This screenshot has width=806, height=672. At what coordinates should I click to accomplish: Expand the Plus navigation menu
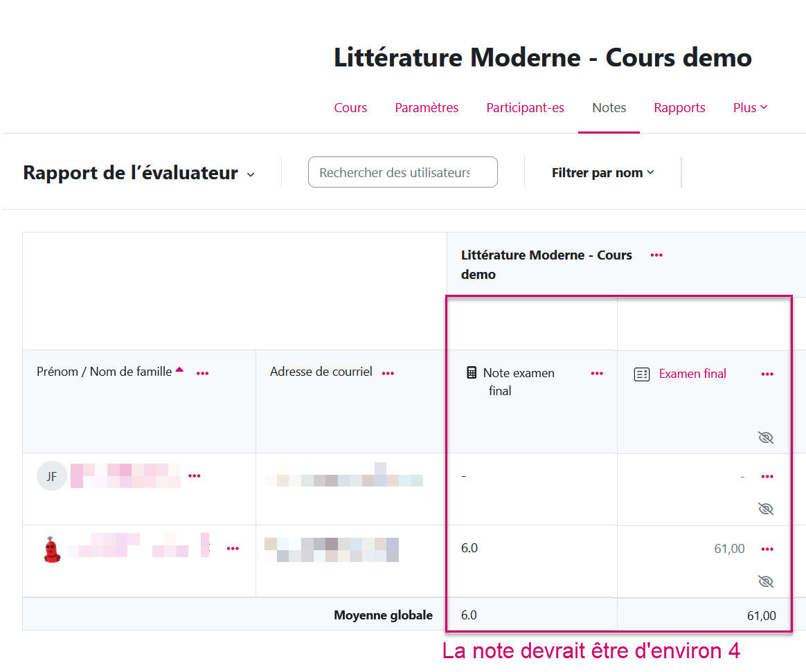tap(750, 108)
